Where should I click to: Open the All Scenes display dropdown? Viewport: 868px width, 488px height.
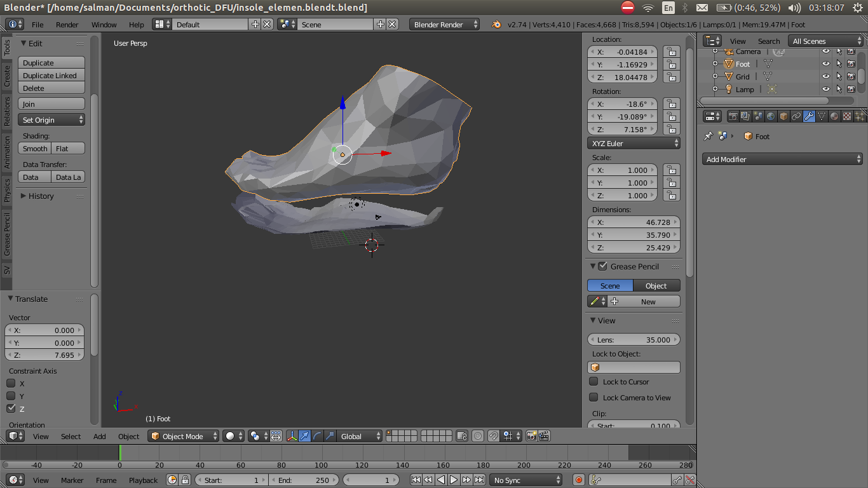click(x=826, y=40)
